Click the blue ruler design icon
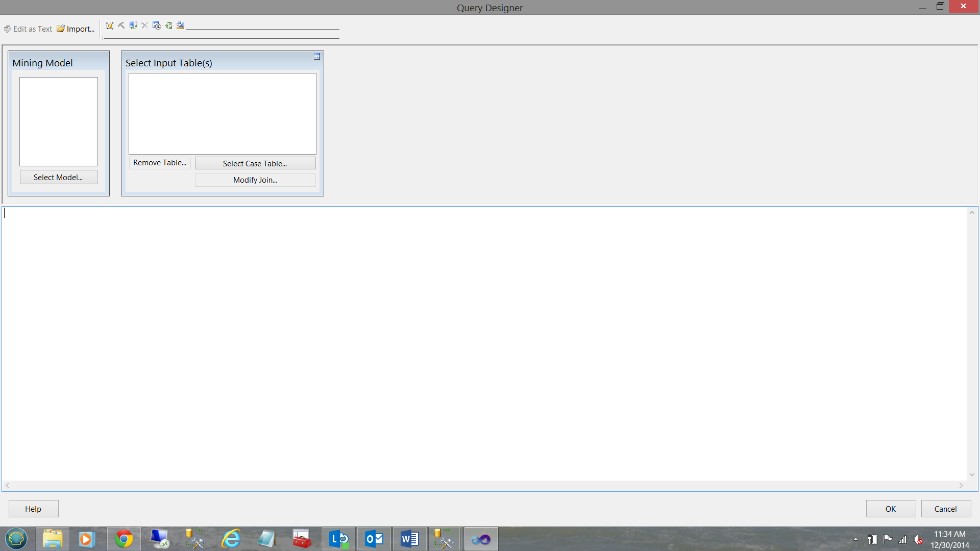 [180, 26]
